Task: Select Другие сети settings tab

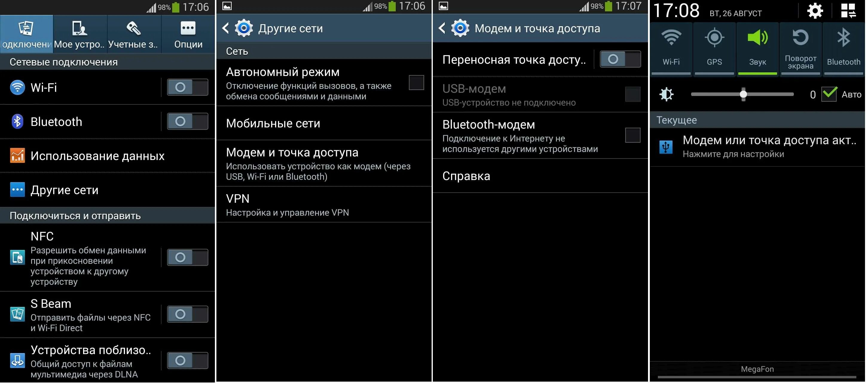Action: pyautogui.click(x=65, y=189)
